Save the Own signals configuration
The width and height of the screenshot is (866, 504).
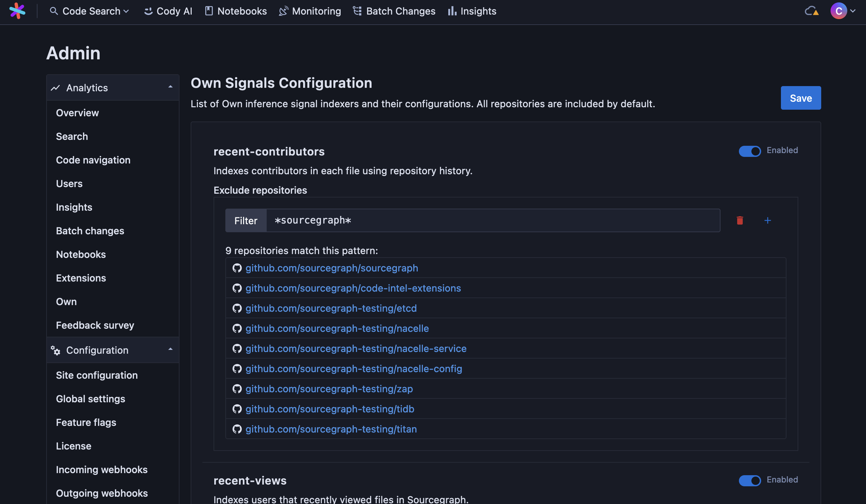click(801, 98)
